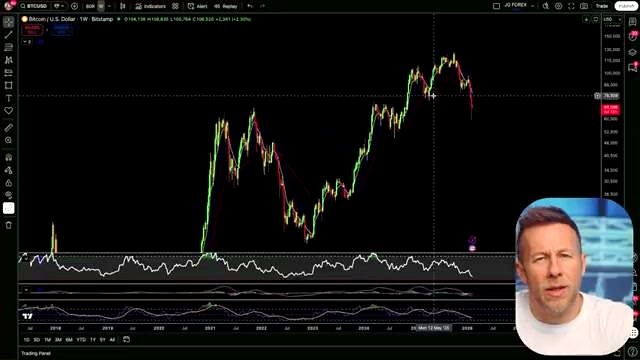Open the Fibonacci and Gann tools group
The width and height of the screenshot is (640, 360).
(9, 47)
